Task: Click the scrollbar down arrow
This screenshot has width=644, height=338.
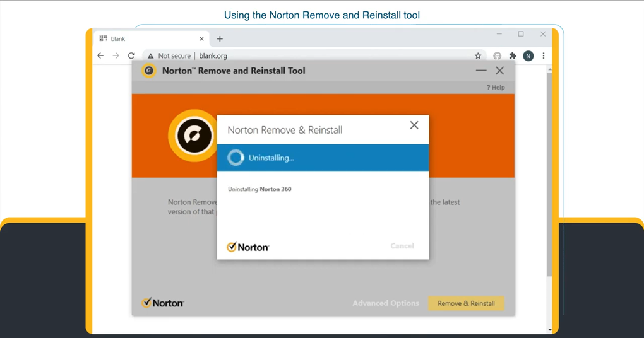Action: (549, 329)
